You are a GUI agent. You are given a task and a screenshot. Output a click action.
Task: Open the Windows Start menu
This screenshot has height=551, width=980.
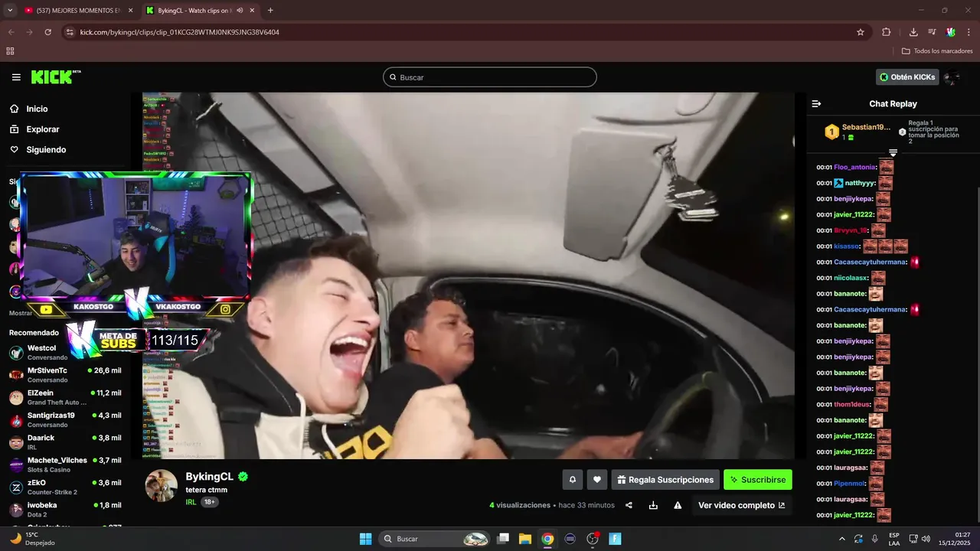pyautogui.click(x=365, y=539)
